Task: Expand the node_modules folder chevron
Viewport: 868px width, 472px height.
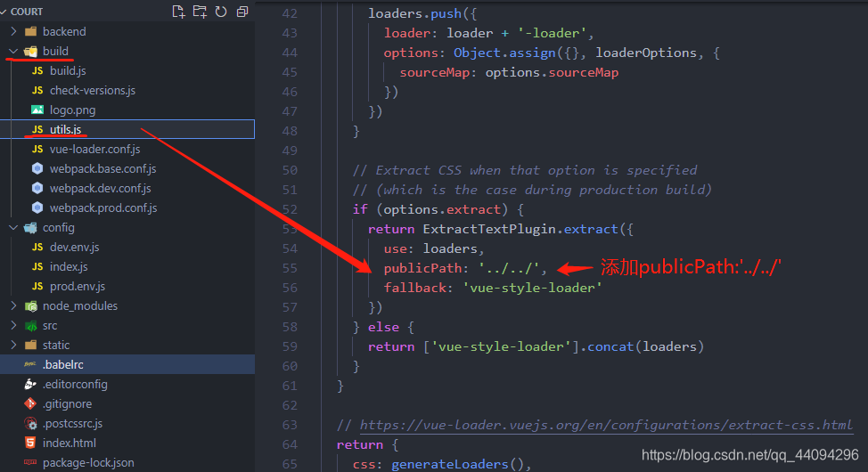Action: (x=14, y=306)
